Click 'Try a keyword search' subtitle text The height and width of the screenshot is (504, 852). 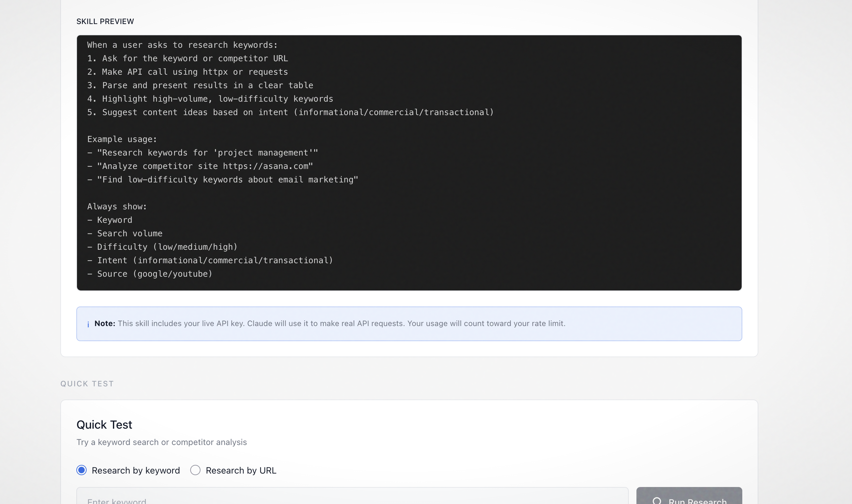pos(162,442)
